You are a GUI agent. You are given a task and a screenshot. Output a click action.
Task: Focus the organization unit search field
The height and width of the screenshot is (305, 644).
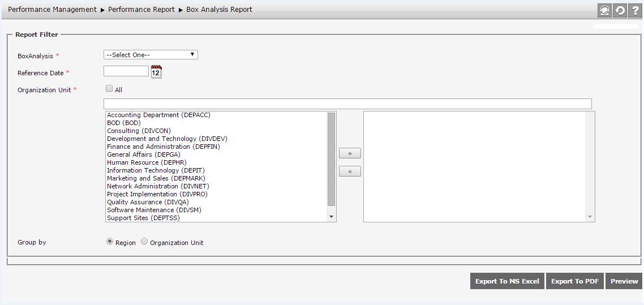[x=347, y=104]
